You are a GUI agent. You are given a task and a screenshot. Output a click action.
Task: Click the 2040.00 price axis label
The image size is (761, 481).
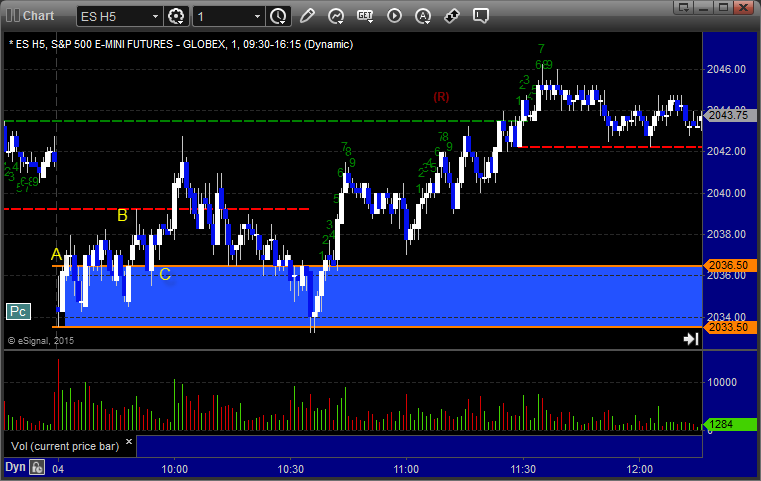727,193
